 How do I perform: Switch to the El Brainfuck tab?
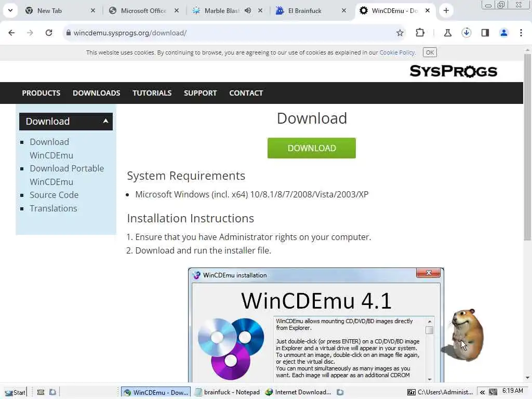pos(305,10)
